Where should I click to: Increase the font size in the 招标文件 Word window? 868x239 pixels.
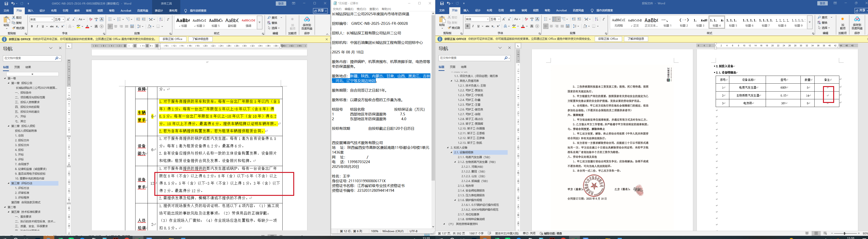[x=68, y=20]
